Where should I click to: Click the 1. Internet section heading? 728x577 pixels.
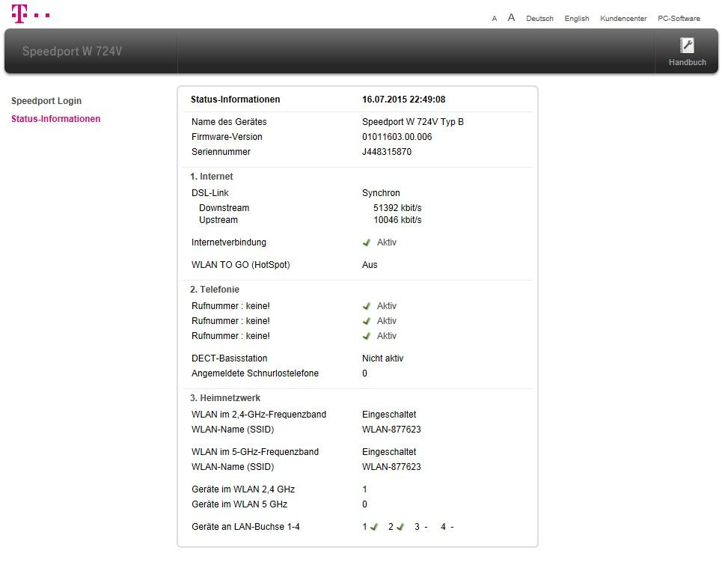[211, 177]
